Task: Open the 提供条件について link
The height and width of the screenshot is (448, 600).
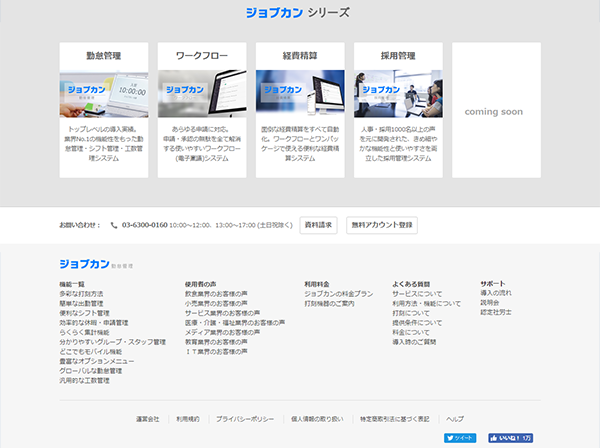Action: click(x=417, y=323)
